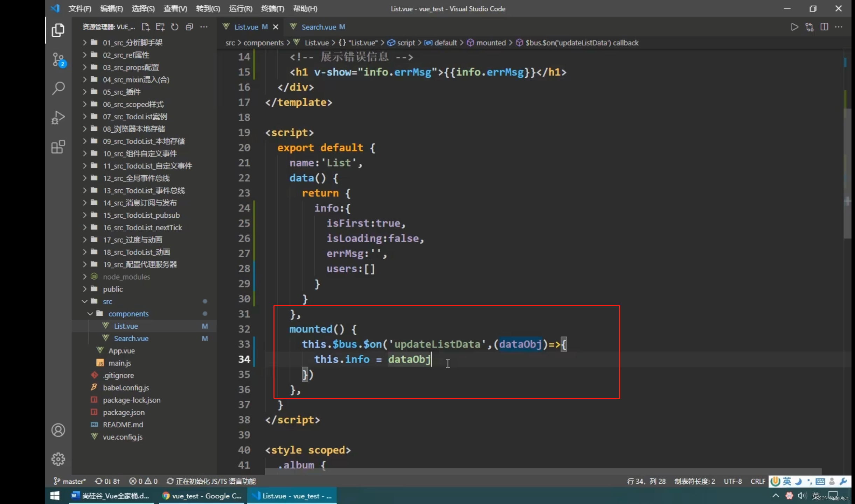Open the Word document in taskbar
The height and width of the screenshot is (504, 855).
pyautogui.click(x=111, y=496)
